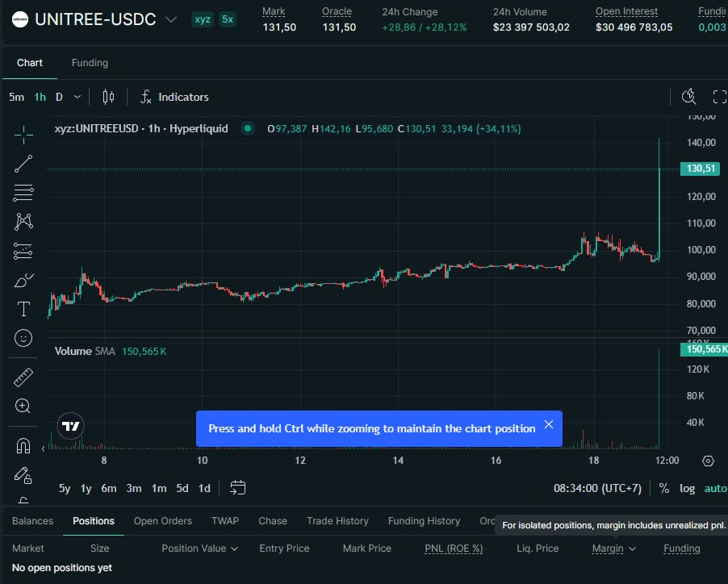This screenshot has width=728, height=584.
Task: Open the emoji icons tool
Action: tap(23, 338)
